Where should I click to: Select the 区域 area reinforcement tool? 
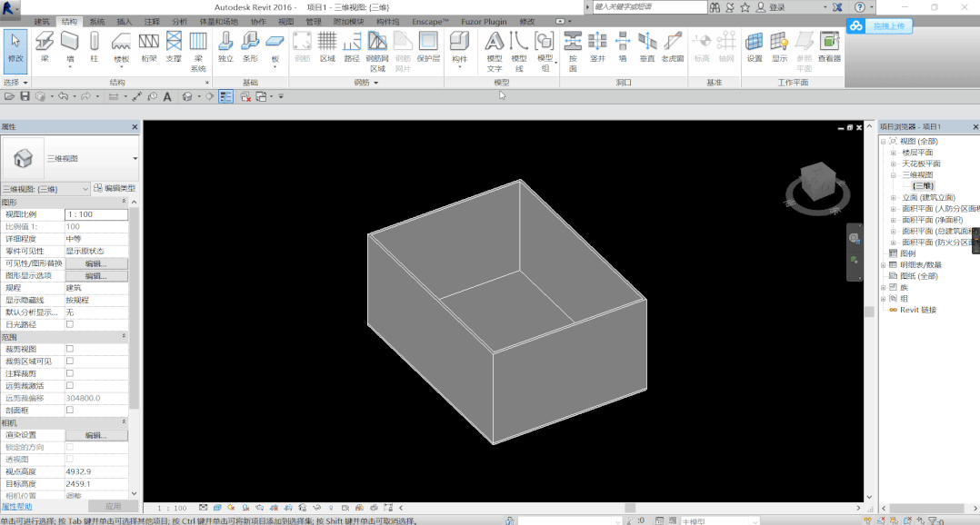click(327, 47)
